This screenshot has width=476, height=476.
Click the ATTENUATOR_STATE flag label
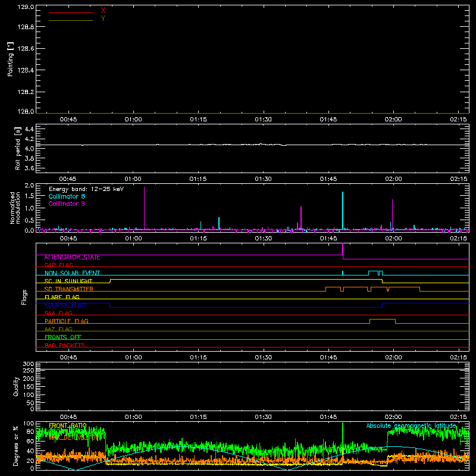coord(72,258)
